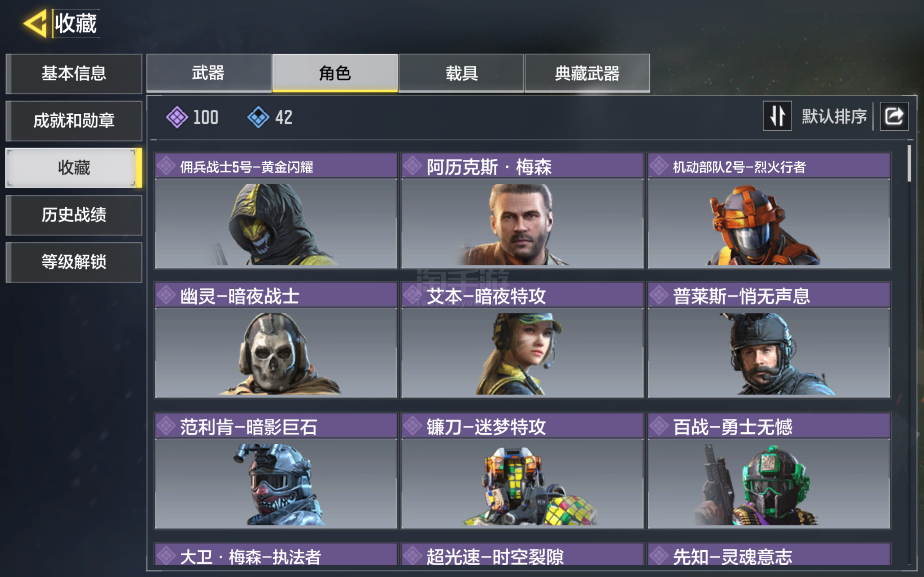Open 成就和勋章 in the sidebar

(74, 120)
